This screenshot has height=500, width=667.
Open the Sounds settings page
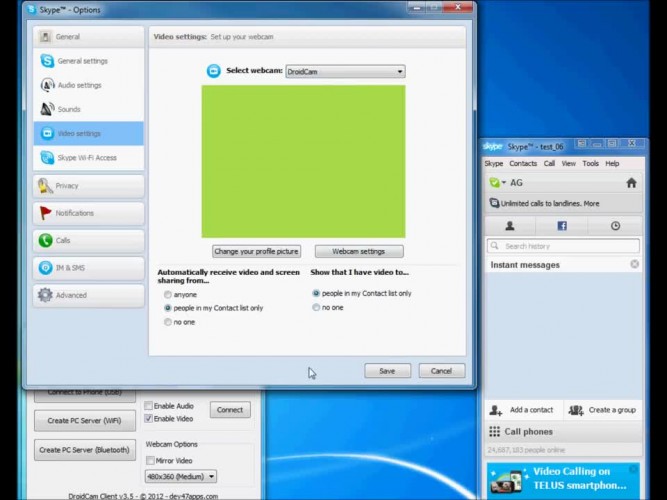coord(88,109)
